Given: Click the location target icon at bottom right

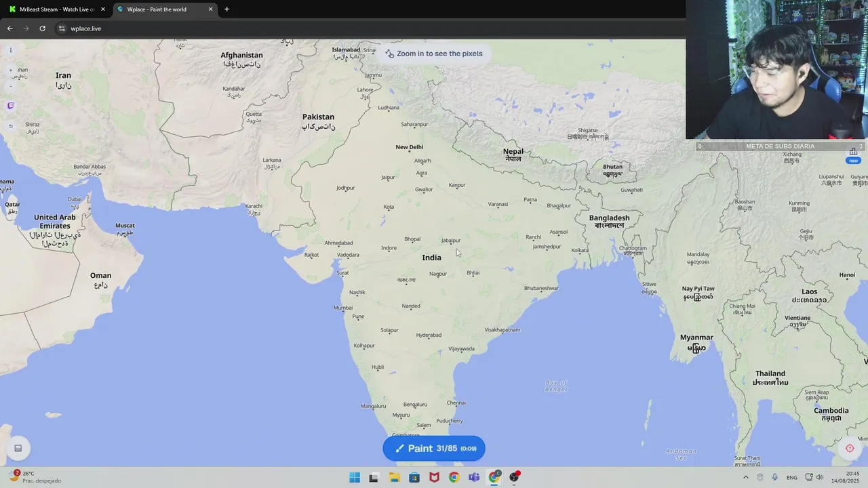Looking at the screenshot, I should pos(850,448).
